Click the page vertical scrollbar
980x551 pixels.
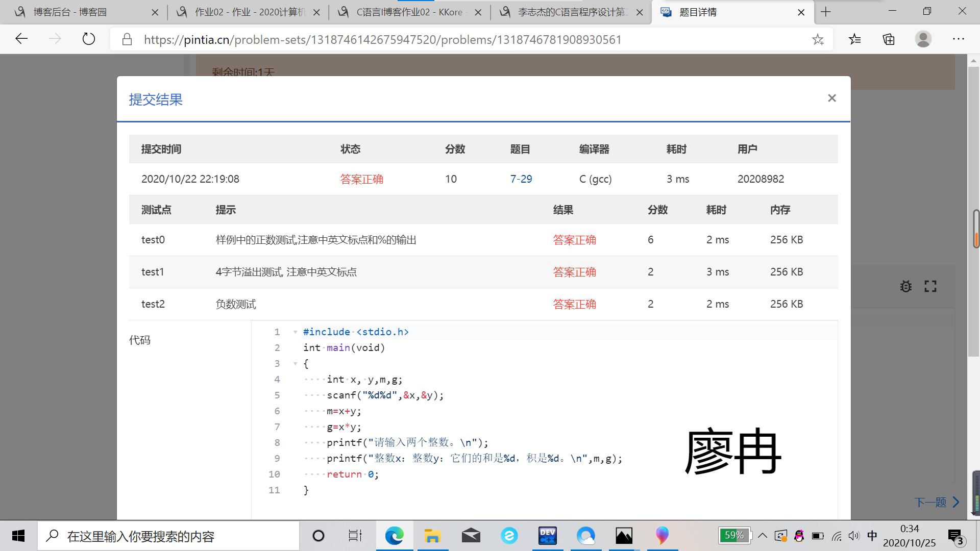tap(973, 306)
